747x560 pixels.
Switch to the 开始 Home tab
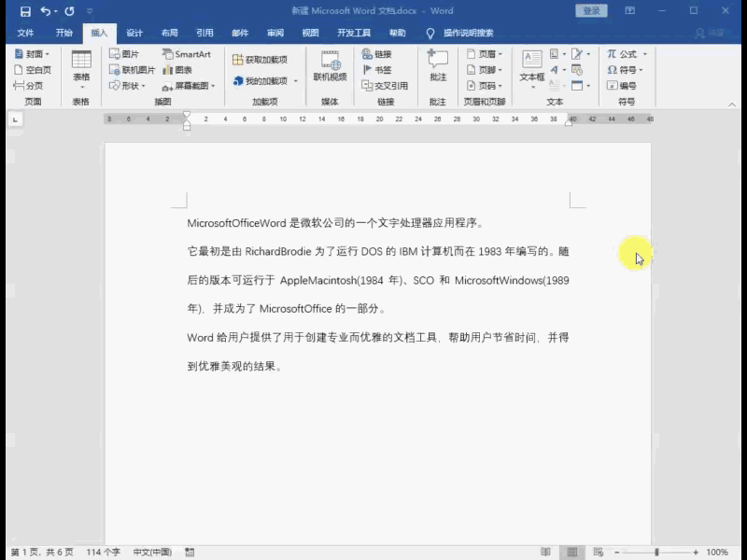point(63,33)
